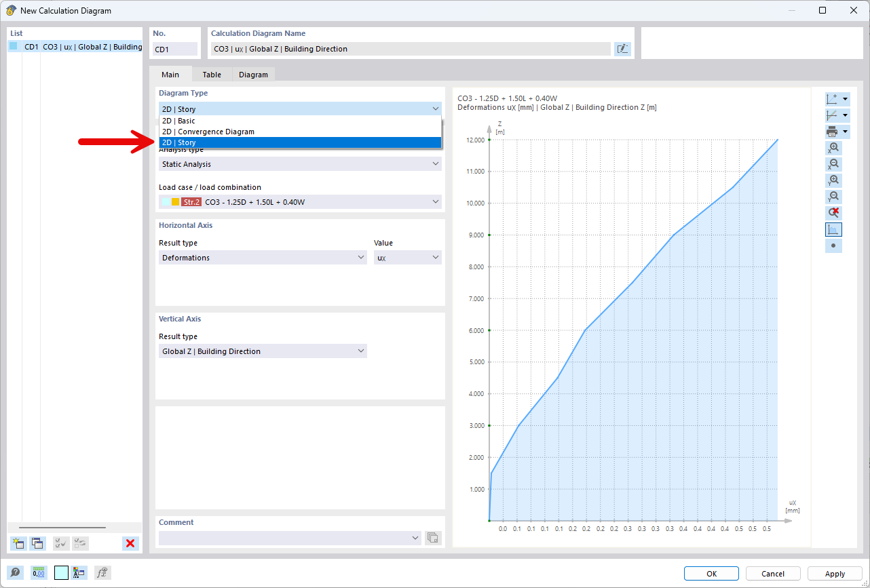870x588 pixels.
Task: Open the Value uX dropdown
Action: click(407, 258)
